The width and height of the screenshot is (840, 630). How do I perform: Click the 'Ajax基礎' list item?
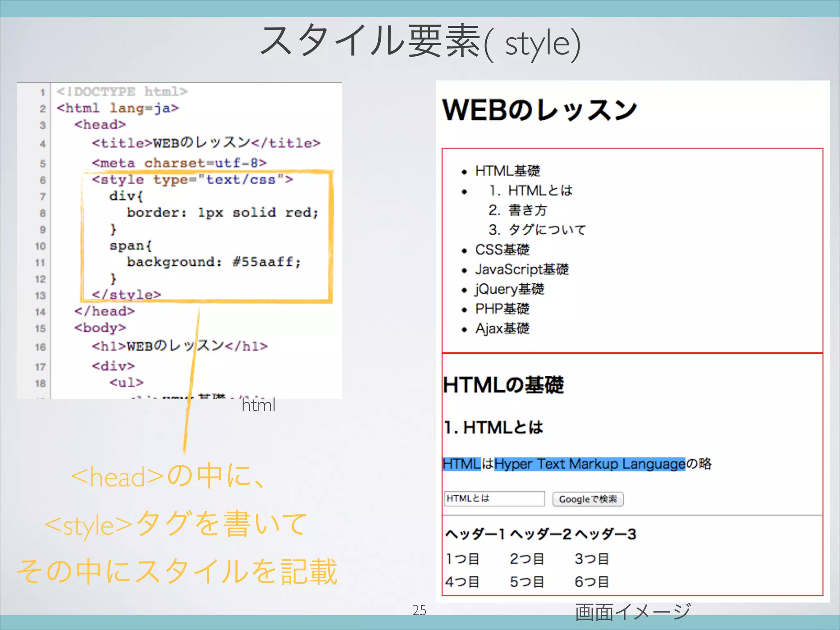502,328
